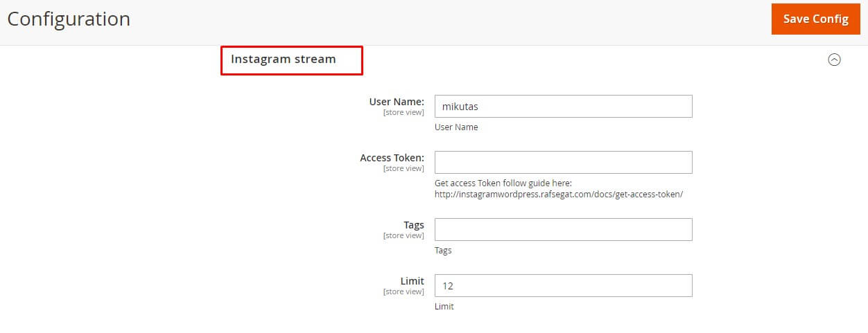868x333 pixels.
Task: Click the store view scope under Access Token
Action: tap(403, 168)
